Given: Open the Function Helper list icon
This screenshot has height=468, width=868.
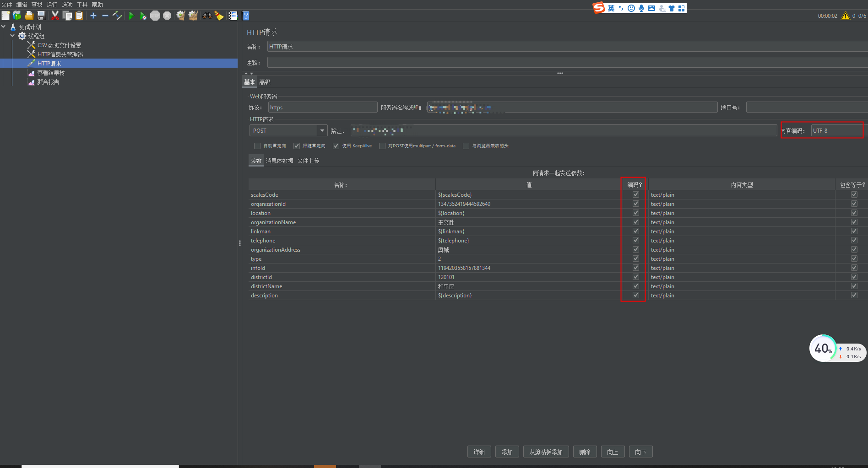Looking at the screenshot, I should [x=233, y=16].
